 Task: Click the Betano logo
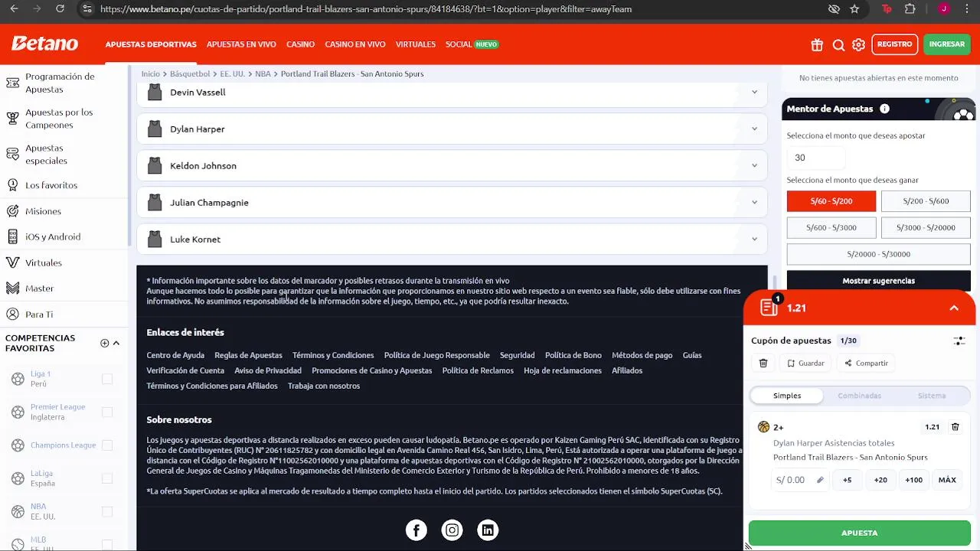(x=44, y=44)
